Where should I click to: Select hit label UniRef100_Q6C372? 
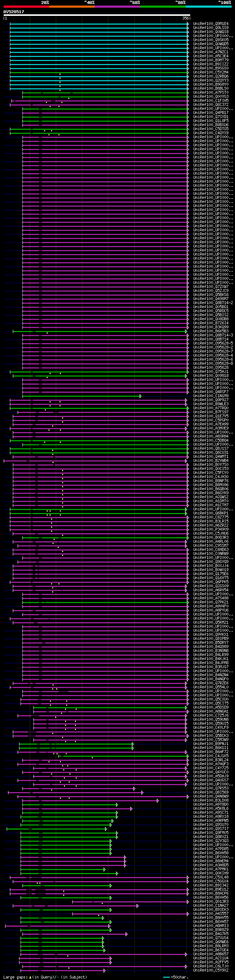[211, 105]
